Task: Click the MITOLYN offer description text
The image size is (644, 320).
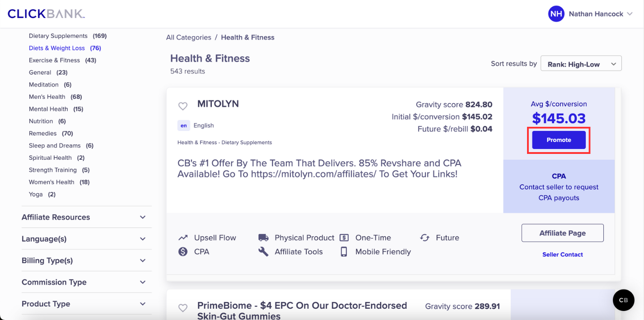Action: (319, 168)
